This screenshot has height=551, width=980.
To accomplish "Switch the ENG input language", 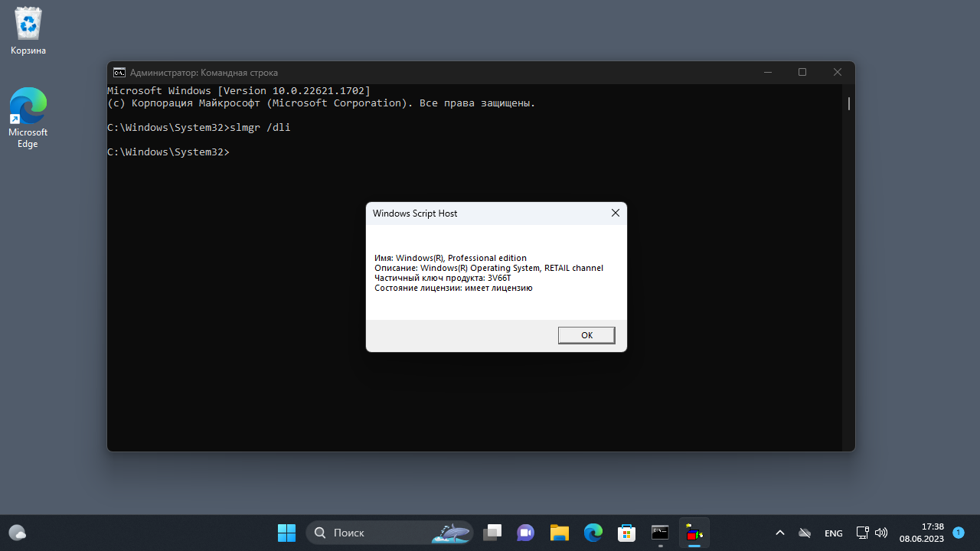I will tap(834, 533).
